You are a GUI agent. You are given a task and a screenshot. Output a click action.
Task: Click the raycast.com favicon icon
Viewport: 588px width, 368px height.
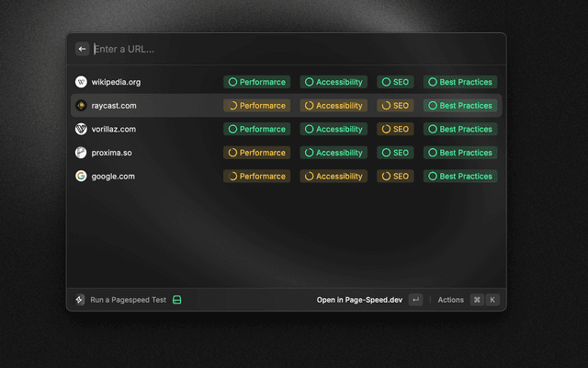tap(81, 106)
